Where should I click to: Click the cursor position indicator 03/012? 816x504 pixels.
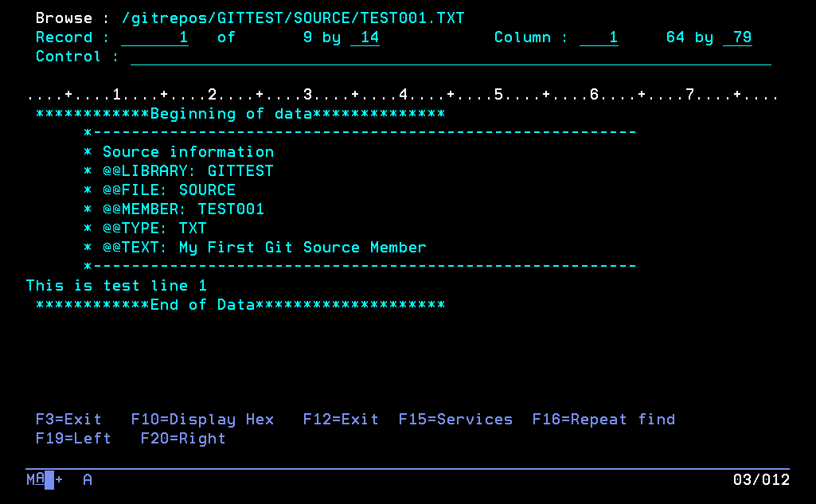(x=761, y=479)
